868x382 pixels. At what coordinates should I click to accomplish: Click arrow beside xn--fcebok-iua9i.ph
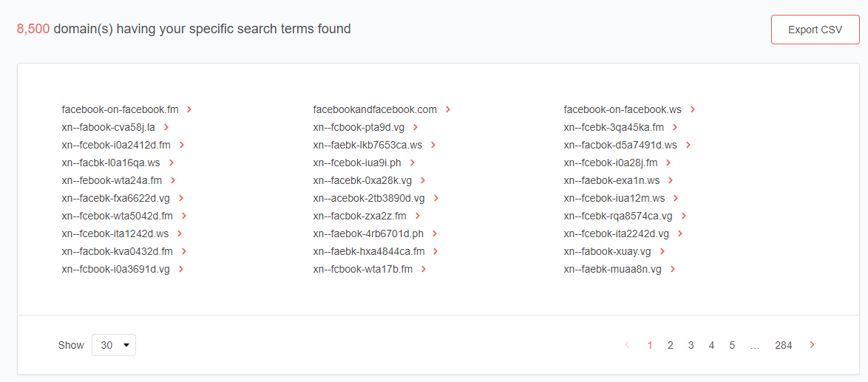click(x=413, y=163)
